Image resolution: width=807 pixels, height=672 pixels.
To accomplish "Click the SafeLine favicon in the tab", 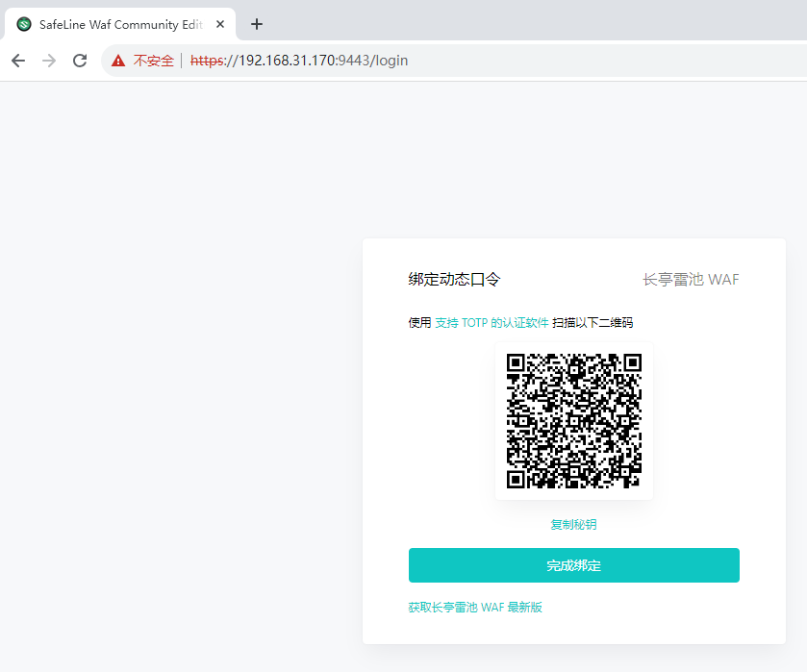I will 24,24.
